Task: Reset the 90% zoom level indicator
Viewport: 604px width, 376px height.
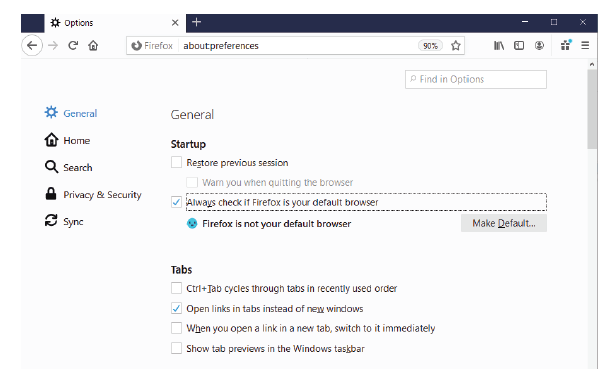Action: (430, 46)
